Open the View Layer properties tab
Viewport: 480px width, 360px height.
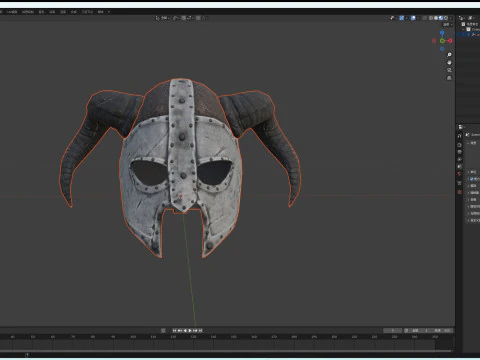[460, 159]
